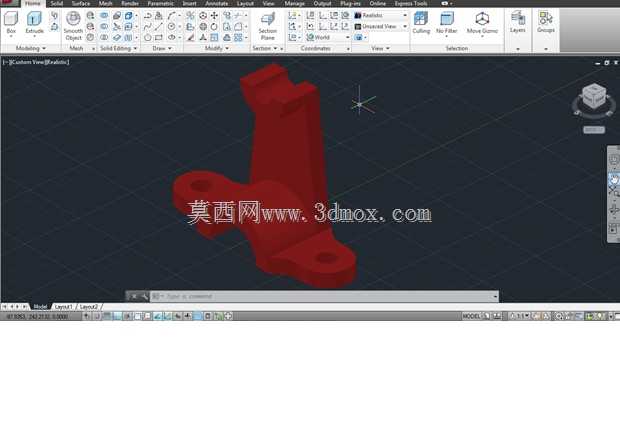Activate the Orbit tool on navigation bar
620x428 pixels.
point(613,210)
